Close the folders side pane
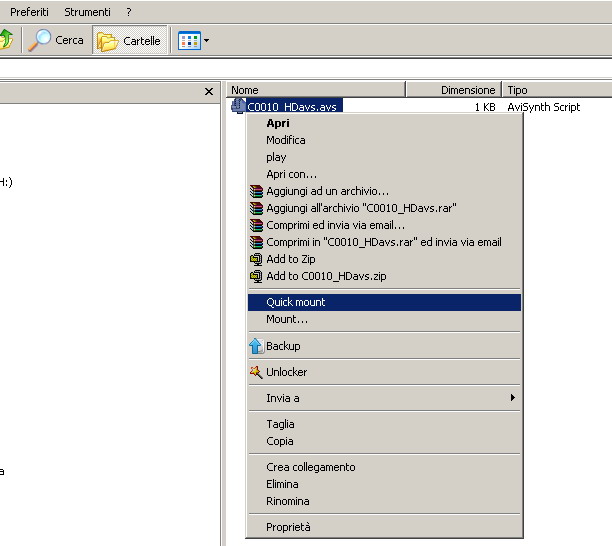Screen dimensions: 612x546 [209, 91]
